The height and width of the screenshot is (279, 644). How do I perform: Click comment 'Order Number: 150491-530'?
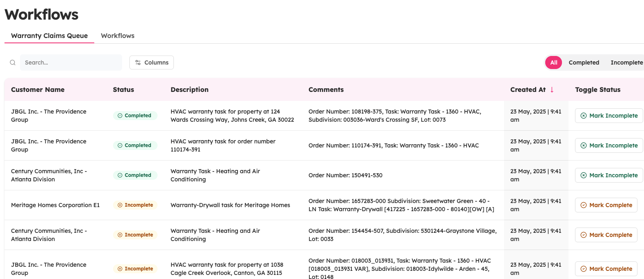click(345, 175)
